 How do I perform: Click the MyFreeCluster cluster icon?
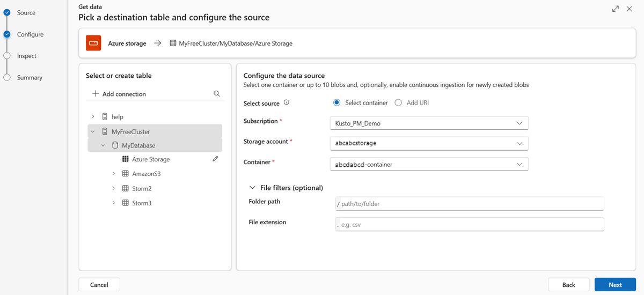coord(105,131)
